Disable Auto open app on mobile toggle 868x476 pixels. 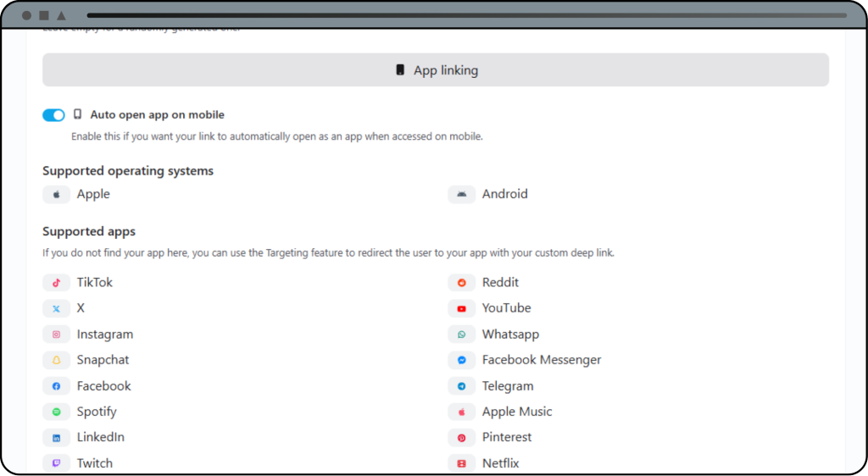[x=53, y=115]
